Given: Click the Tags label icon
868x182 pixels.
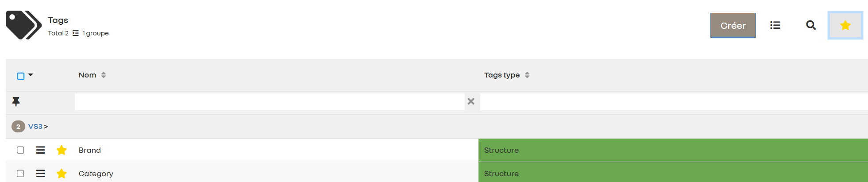Looking at the screenshot, I should 23,25.
